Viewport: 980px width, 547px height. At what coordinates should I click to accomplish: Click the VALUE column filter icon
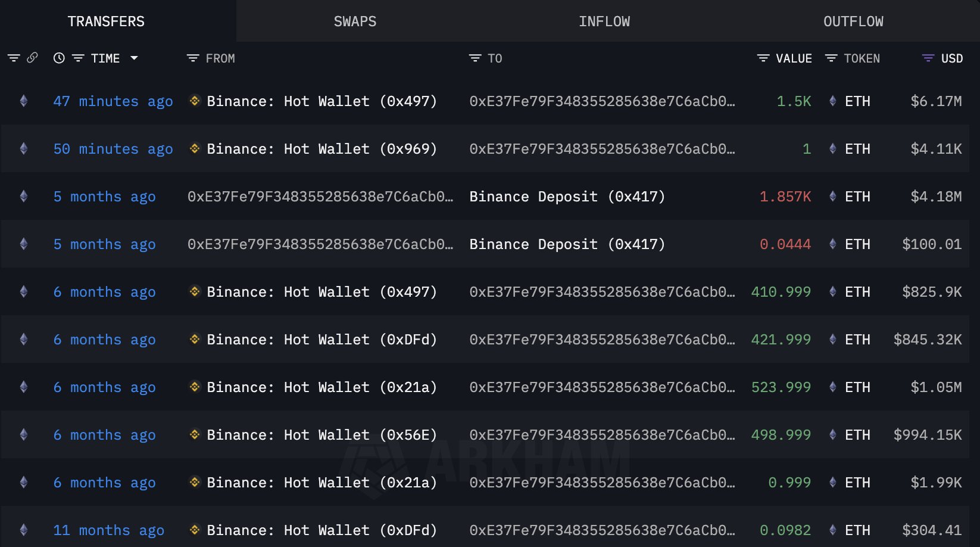[763, 58]
